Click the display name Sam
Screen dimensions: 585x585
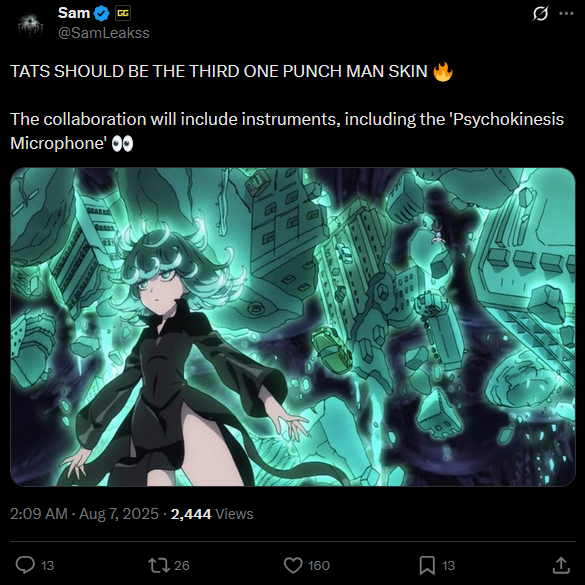click(74, 13)
